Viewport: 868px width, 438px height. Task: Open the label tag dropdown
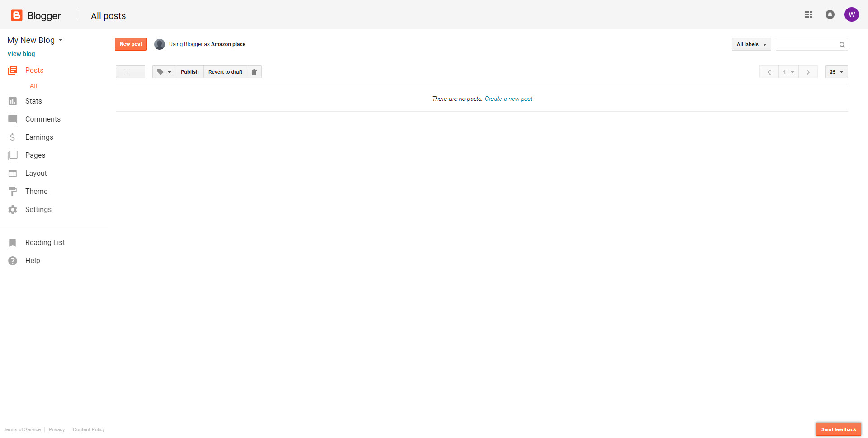coord(164,72)
